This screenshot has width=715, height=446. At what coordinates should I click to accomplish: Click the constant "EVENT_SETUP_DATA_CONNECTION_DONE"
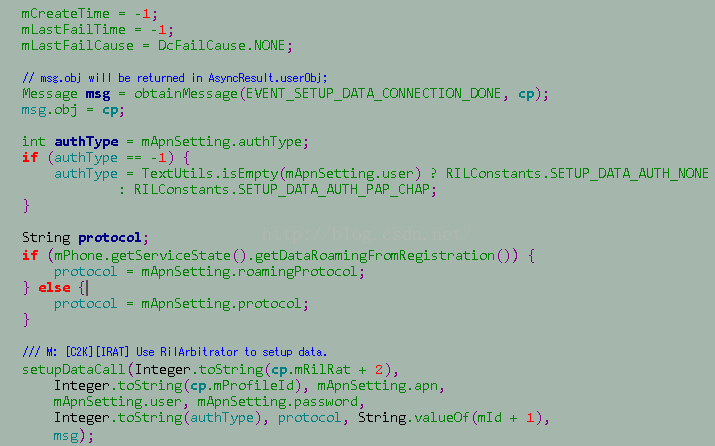click(373, 94)
